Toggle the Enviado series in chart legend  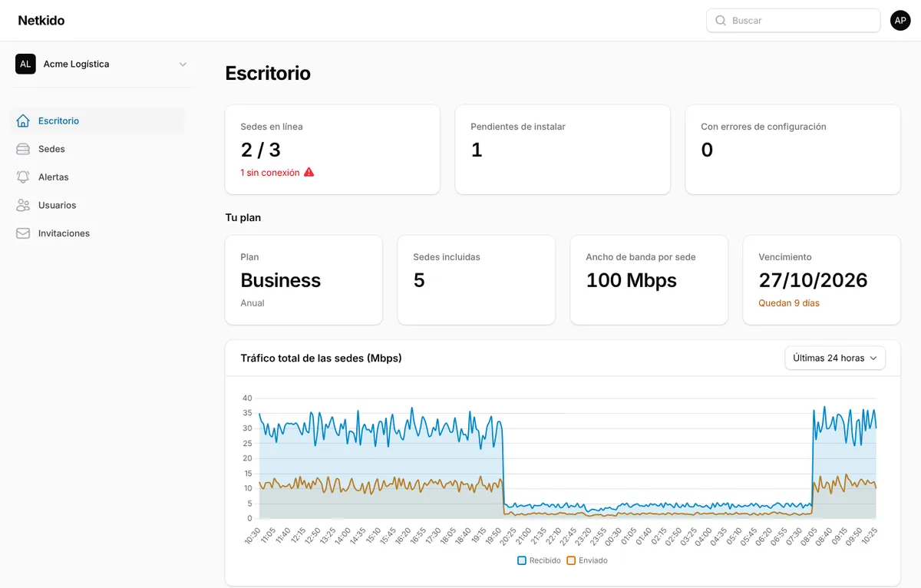pyautogui.click(x=587, y=560)
